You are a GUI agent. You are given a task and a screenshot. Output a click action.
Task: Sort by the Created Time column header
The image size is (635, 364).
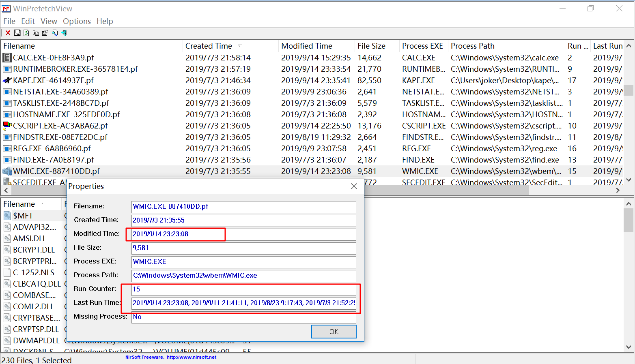tap(209, 46)
